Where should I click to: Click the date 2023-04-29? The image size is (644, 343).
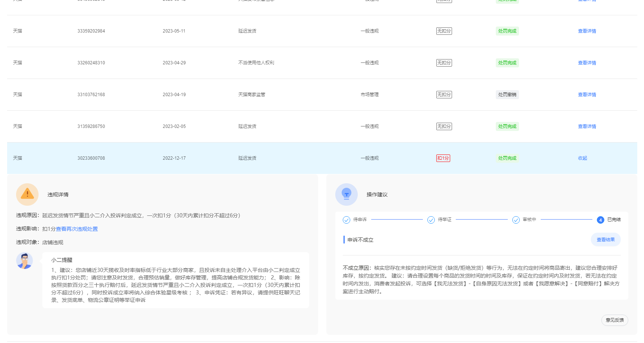[174, 63]
